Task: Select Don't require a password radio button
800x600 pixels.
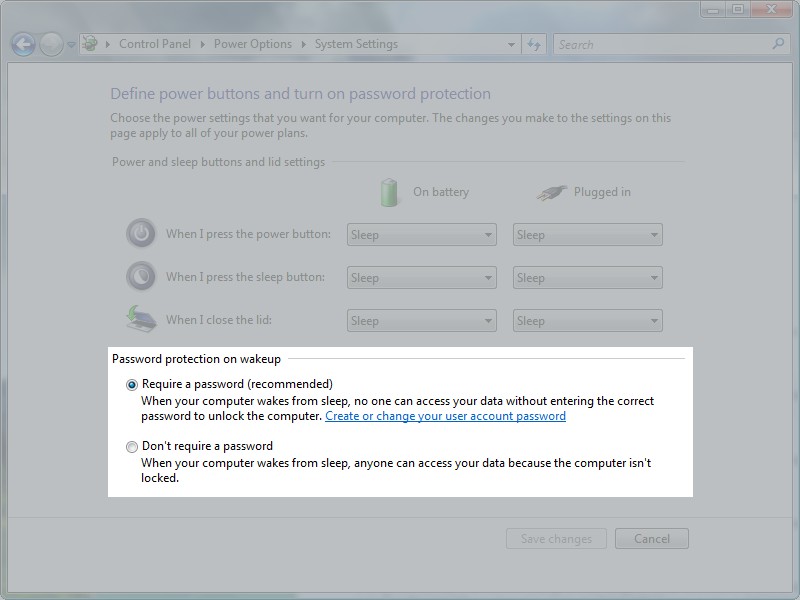Action: coord(132,447)
